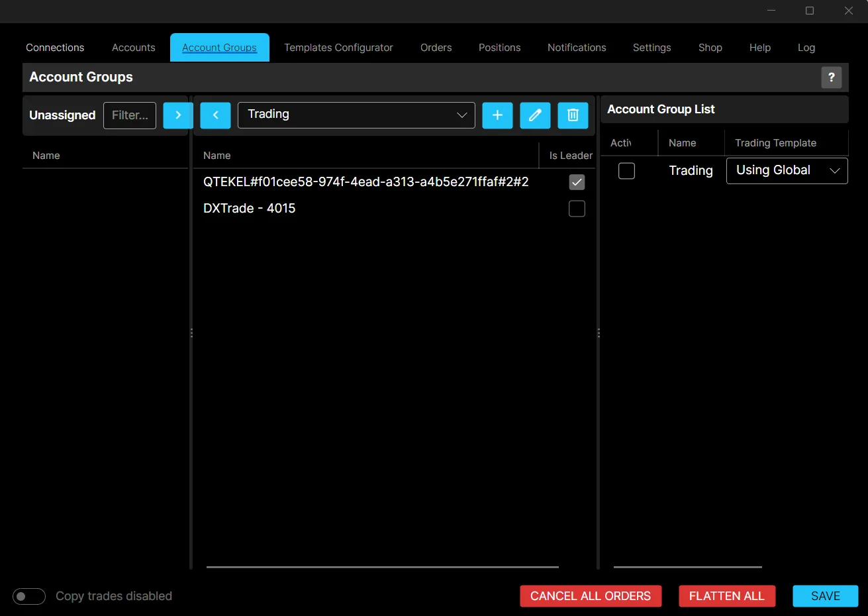Click the horizontal scrollbar under Account Group List
Screen dimensions: 868x616
click(x=688, y=567)
